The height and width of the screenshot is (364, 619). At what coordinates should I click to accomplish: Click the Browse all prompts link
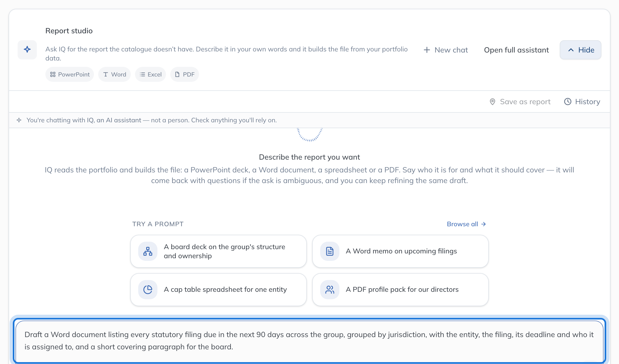pyautogui.click(x=466, y=224)
